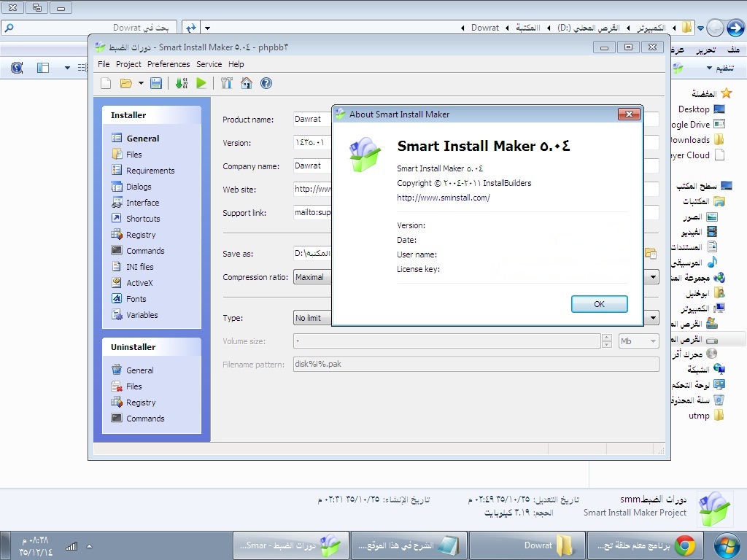Click the Open project folder icon
The image size is (747, 560).
125,83
